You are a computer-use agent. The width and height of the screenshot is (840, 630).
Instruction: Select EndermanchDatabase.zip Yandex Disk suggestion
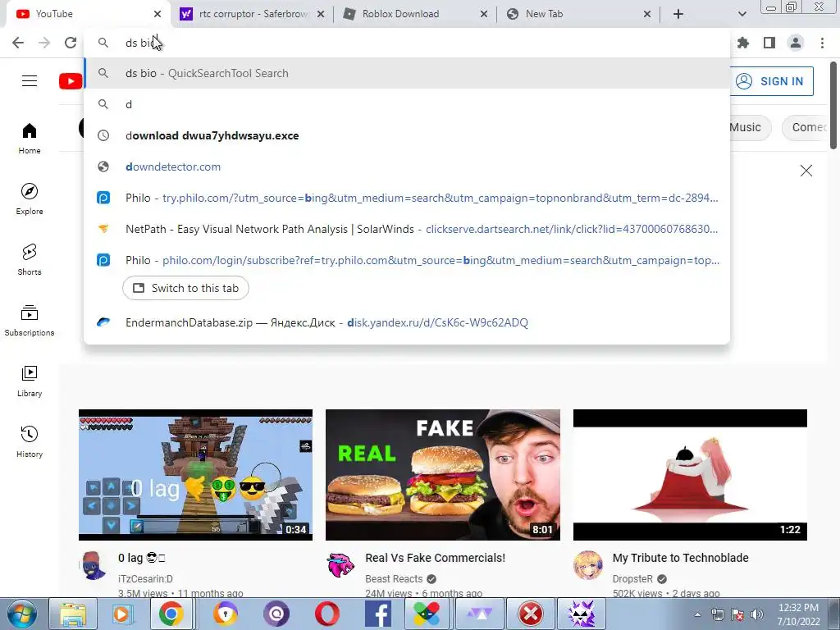point(407,322)
